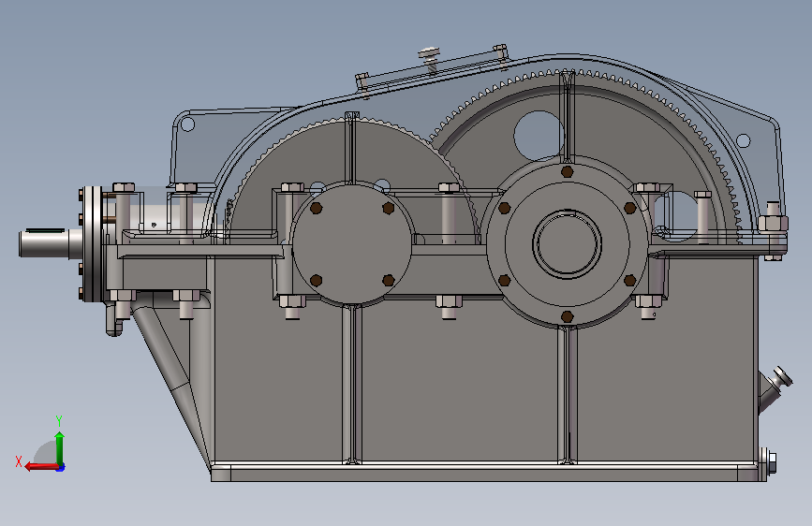Pick hex bolt head left of small end cap
This screenshot has height=526, width=812.
pyautogui.click(x=292, y=187)
